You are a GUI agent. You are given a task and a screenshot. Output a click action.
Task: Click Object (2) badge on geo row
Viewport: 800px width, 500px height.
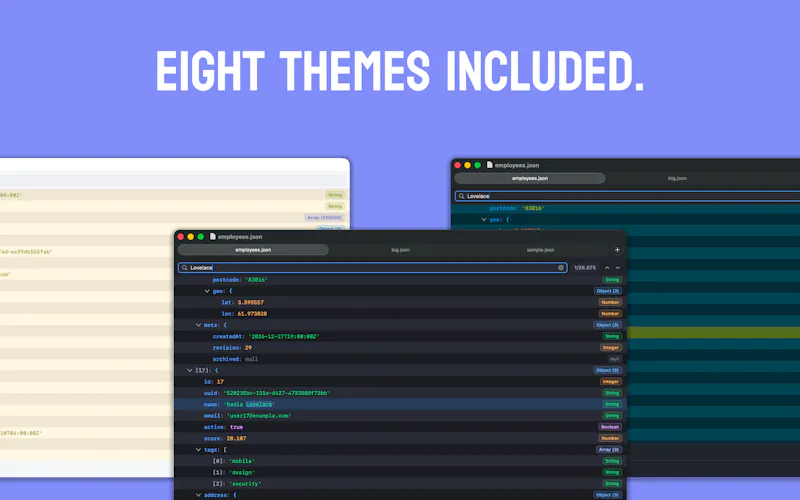608,291
